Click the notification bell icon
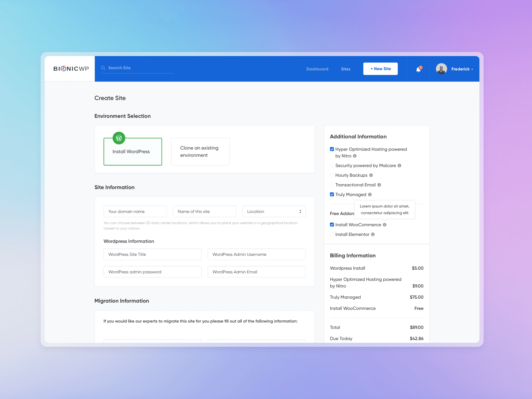532x399 pixels. (x=418, y=69)
